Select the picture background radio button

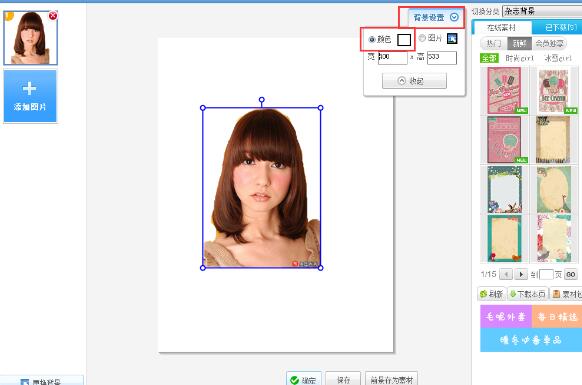(422, 38)
